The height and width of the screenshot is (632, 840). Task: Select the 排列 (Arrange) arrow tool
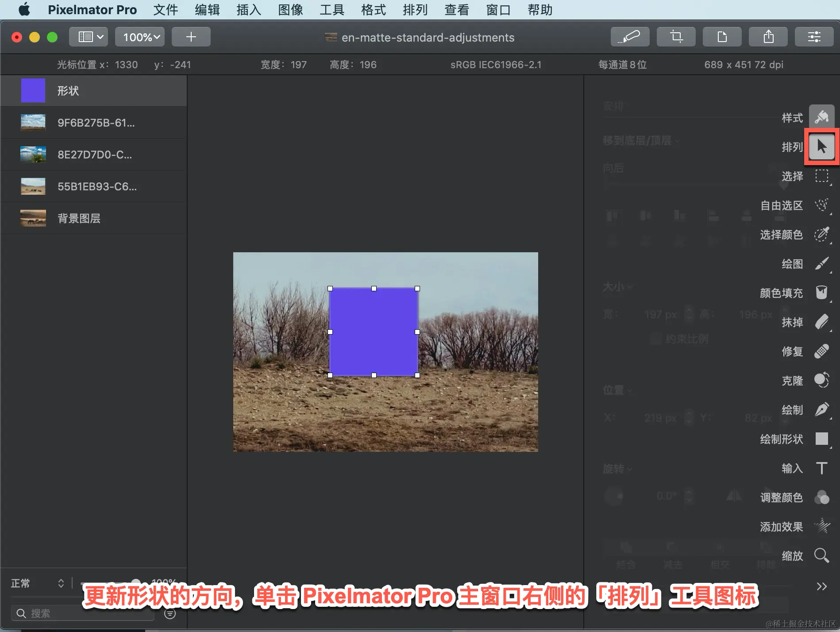pyautogui.click(x=821, y=146)
